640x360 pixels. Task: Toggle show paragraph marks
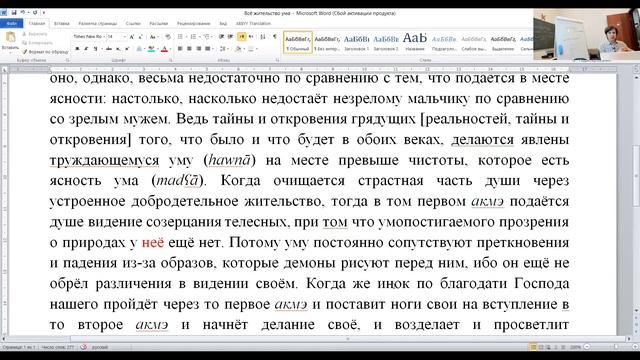[275, 37]
